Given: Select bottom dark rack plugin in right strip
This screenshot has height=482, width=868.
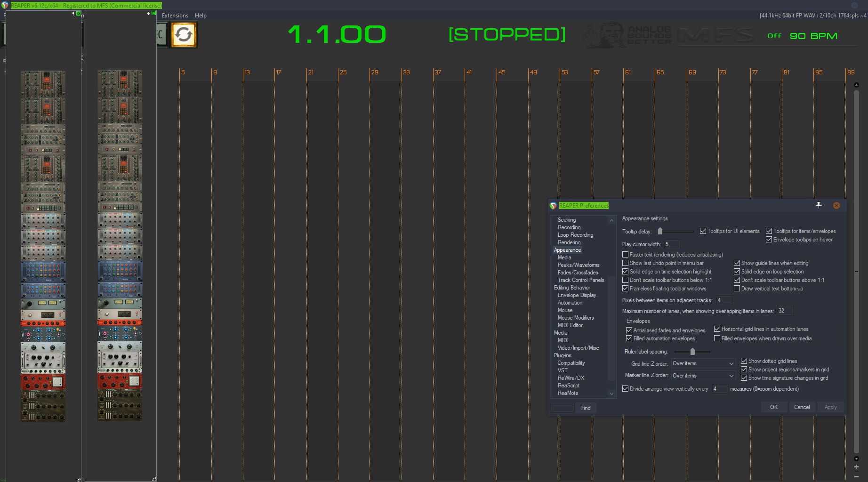Looking at the screenshot, I should pos(120,405).
